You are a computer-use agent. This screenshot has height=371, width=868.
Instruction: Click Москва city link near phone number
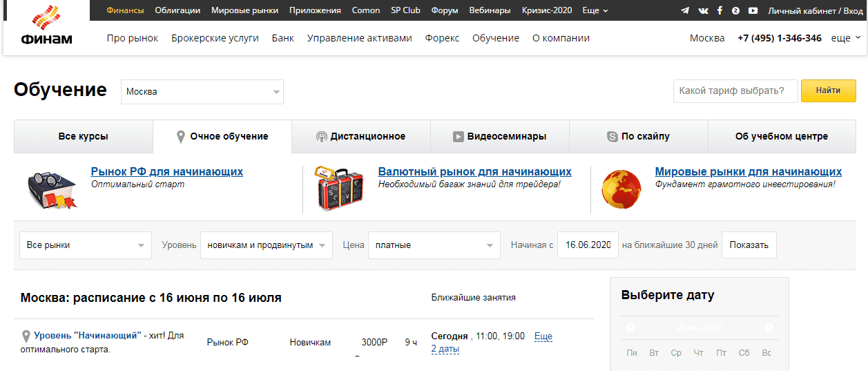[707, 38]
